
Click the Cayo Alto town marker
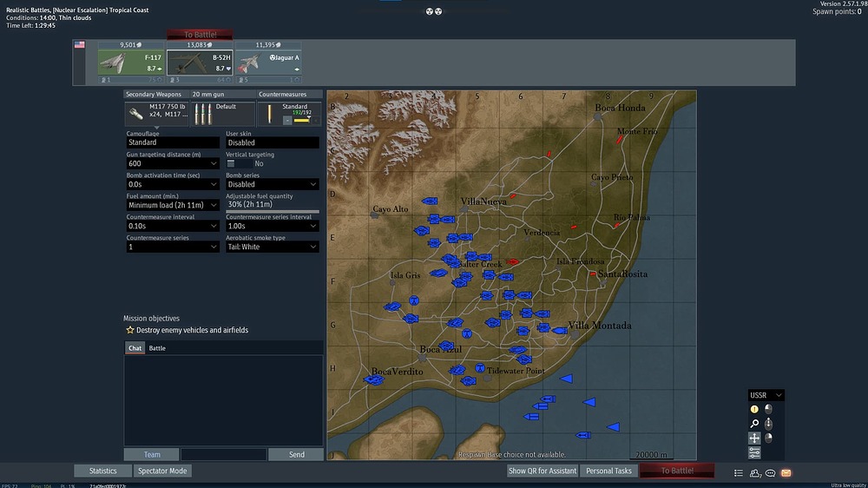point(375,215)
